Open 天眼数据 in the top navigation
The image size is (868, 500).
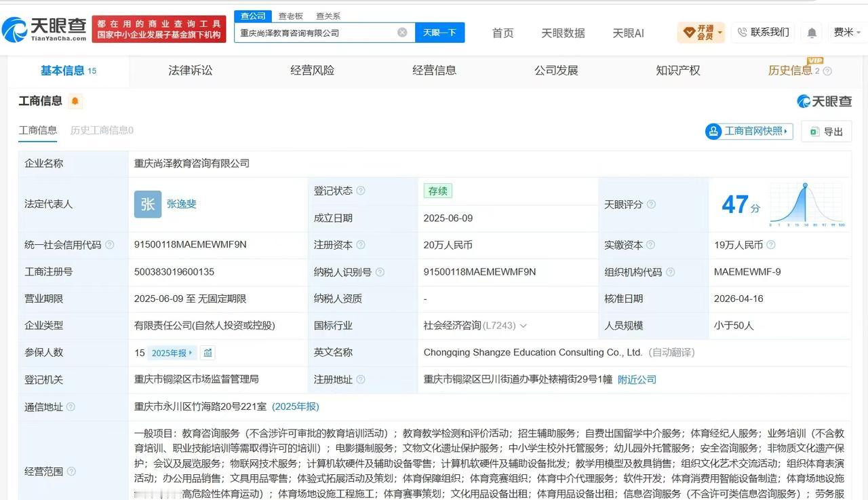tap(563, 33)
